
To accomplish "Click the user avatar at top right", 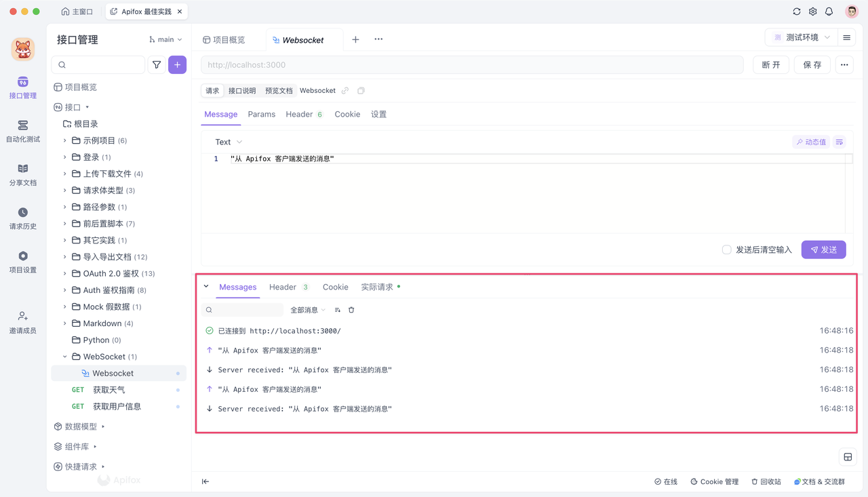I will pyautogui.click(x=852, y=12).
